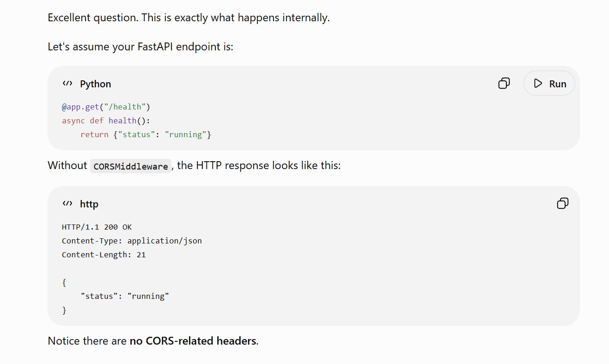The image size is (609, 364).
Task: Click the return status running line
Action: point(146,134)
